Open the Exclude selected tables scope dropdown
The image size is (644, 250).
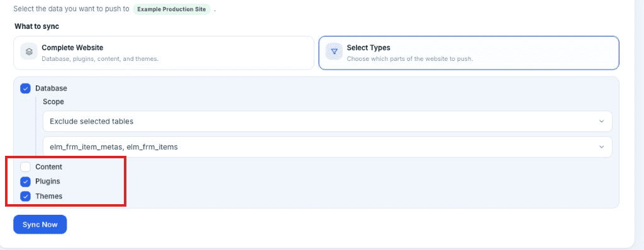327,121
